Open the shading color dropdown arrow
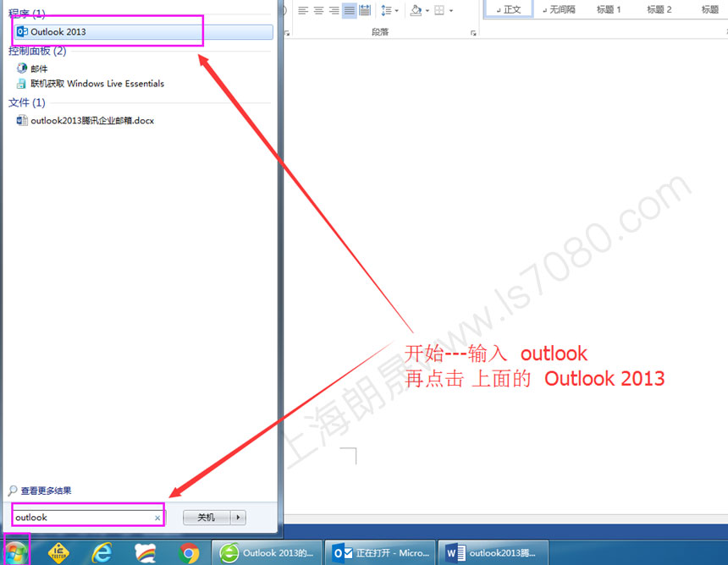This screenshot has height=565, width=728. click(x=427, y=10)
